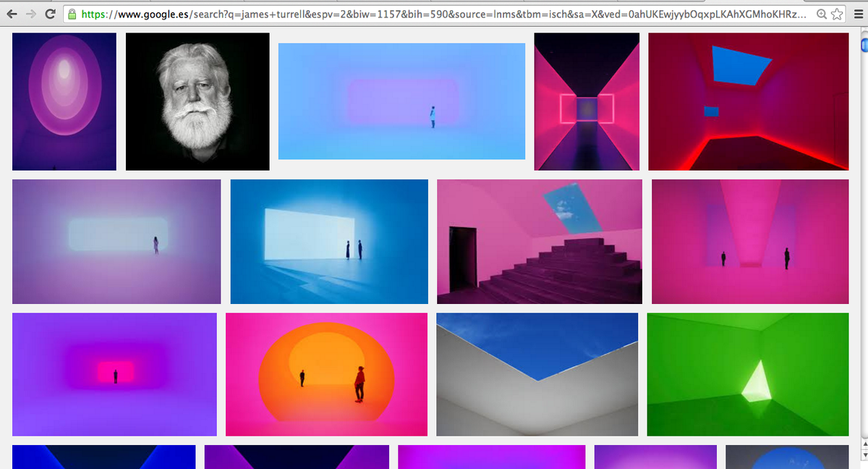Viewport: 868px width, 469px height.
Task: Open the black-and-white bearded man portrait
Action: coord(197,101)
